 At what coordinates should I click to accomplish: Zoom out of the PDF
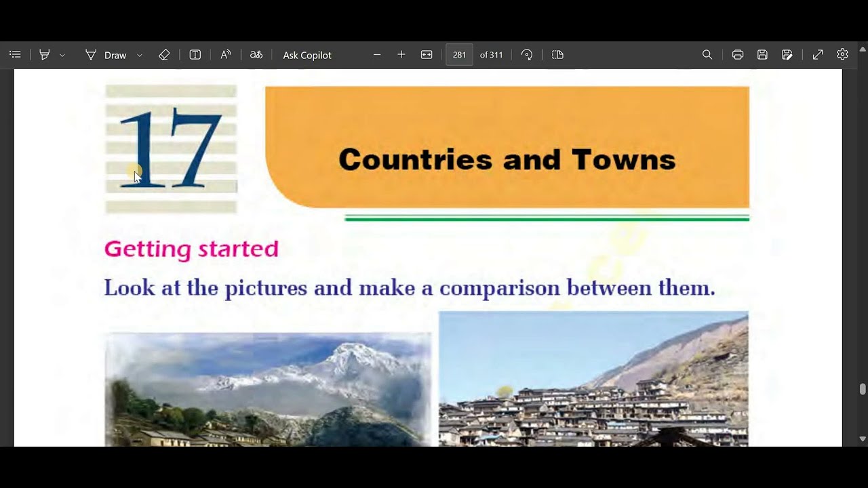coord(377,55)
